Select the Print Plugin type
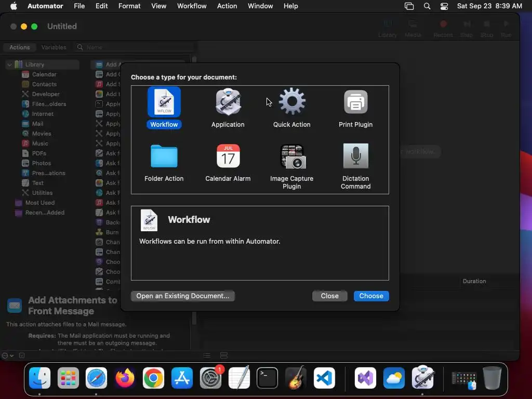The width and height of the screenshot is (532, 399). click(355, 108)
